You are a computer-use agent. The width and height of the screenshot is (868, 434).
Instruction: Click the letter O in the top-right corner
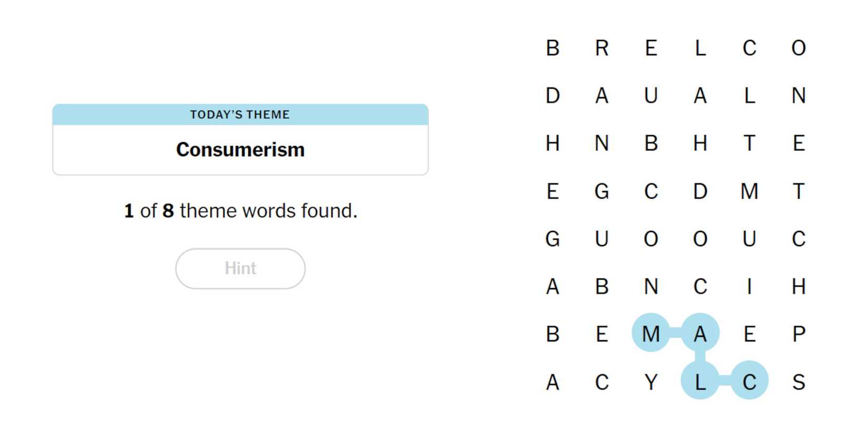click(x=799, y=48)
